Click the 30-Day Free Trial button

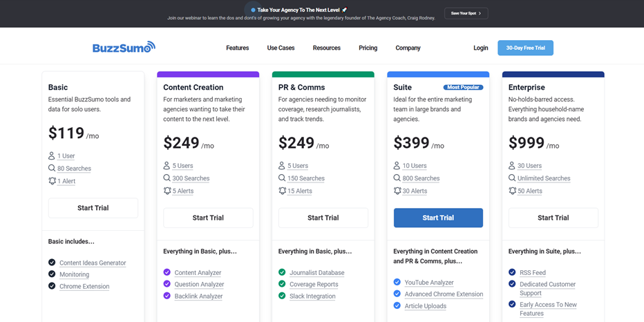pos(525,48)
